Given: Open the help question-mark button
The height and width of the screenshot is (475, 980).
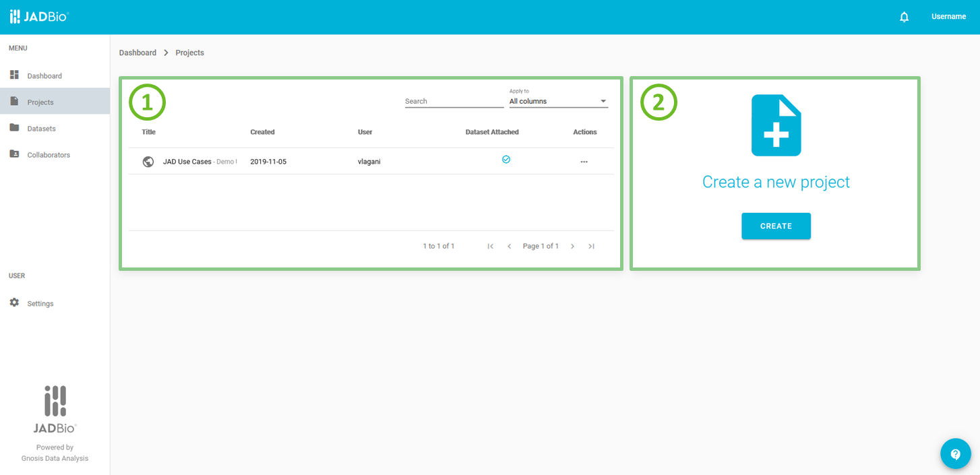Looking at the screenshot, I should pyautogui.click(x=956, y=454).
